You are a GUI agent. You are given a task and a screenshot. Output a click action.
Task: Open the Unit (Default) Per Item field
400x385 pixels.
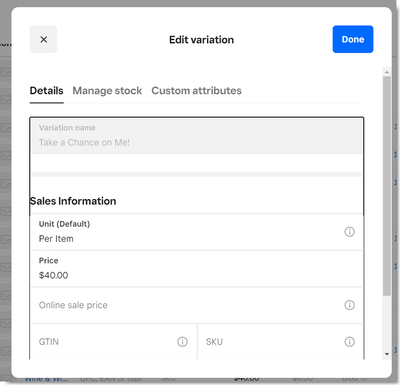(x=196, y=232)
